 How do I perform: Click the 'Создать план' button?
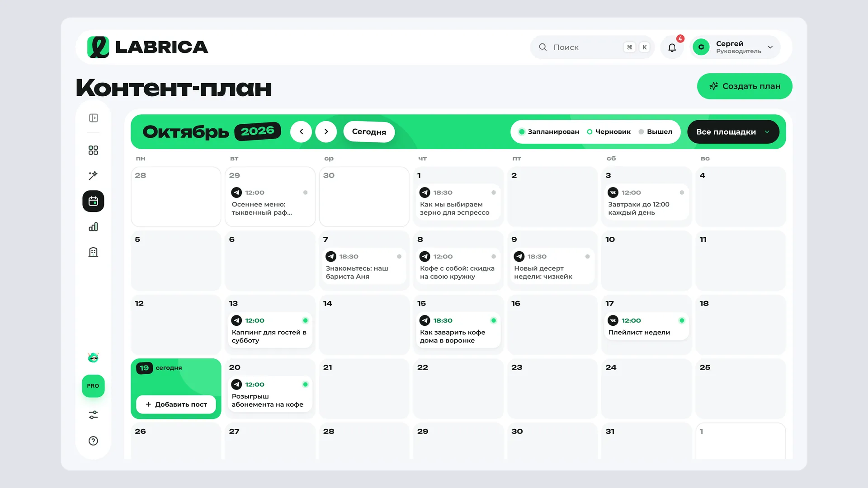pyautogui.click(x=745, y=86)
